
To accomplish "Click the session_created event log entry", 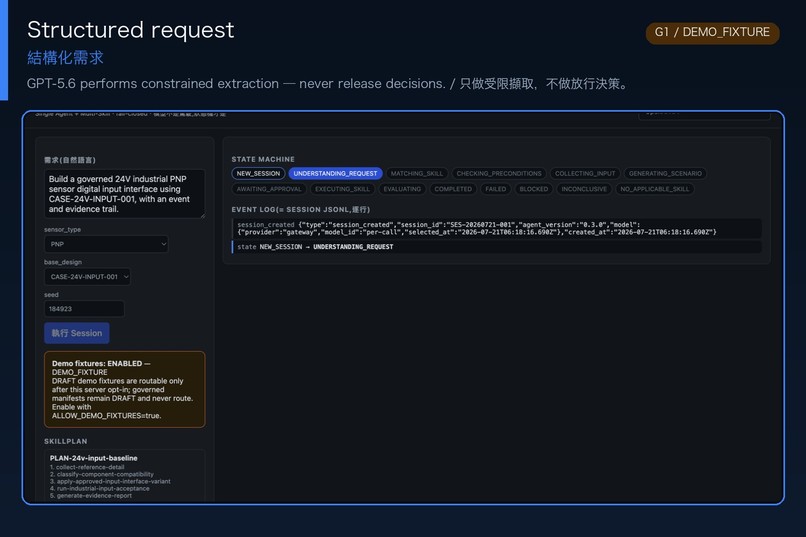I will tap(497, 228).
